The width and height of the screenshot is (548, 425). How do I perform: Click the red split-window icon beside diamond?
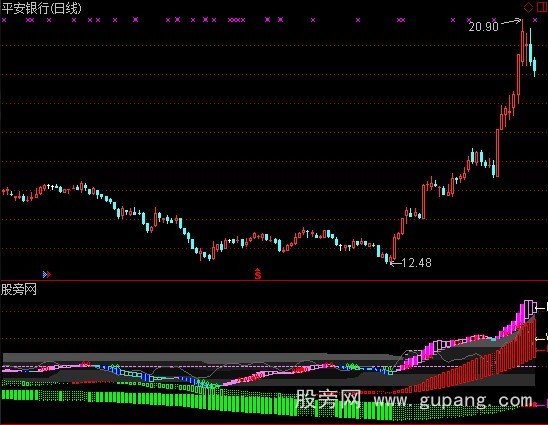542,7
